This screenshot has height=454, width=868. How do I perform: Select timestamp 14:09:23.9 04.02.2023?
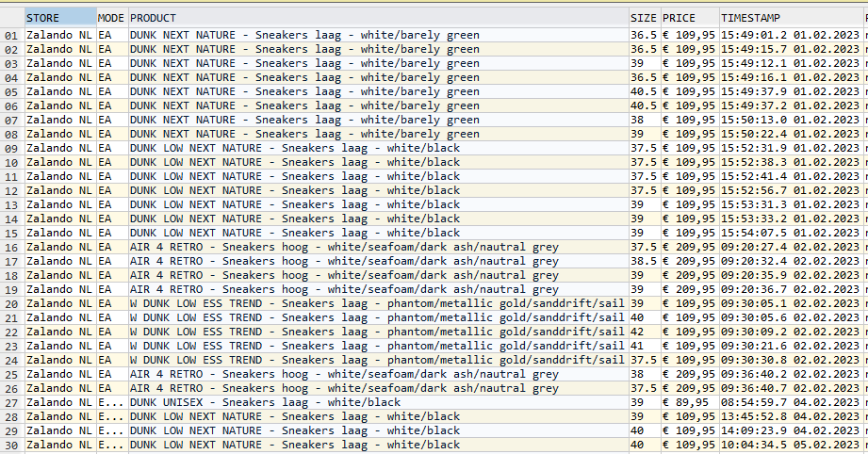pyautogui.click(x=792, y=430)
